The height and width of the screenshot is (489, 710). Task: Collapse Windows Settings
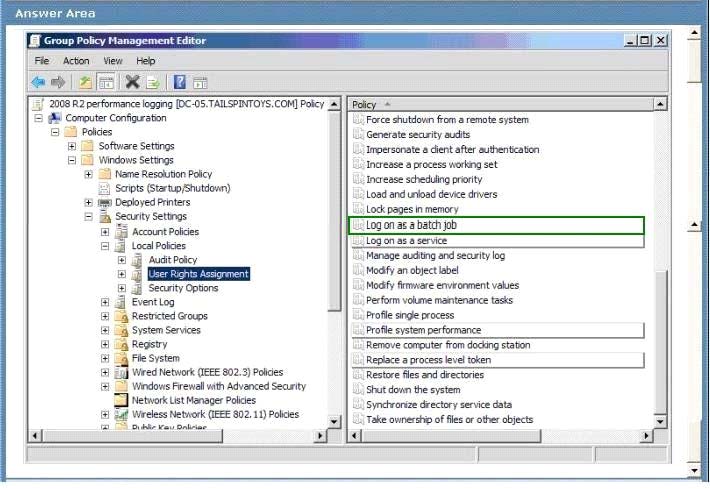point(72,160)
